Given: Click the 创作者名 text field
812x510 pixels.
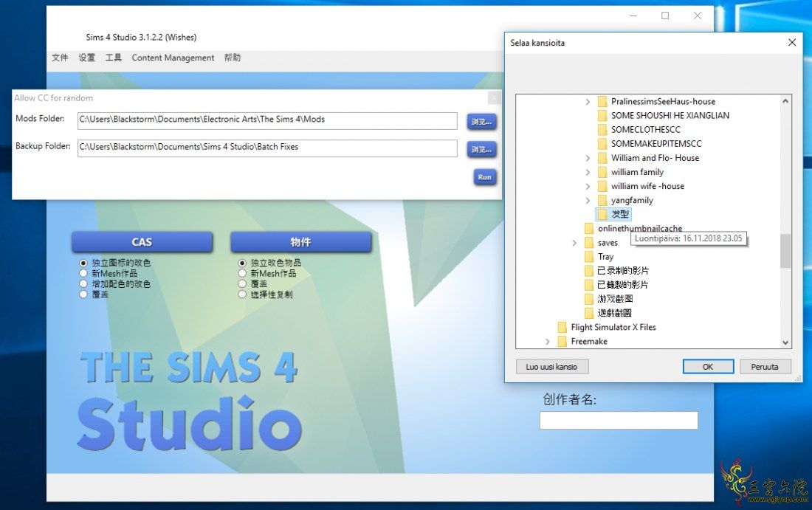Looking at the screenshot, I should 619,420.
